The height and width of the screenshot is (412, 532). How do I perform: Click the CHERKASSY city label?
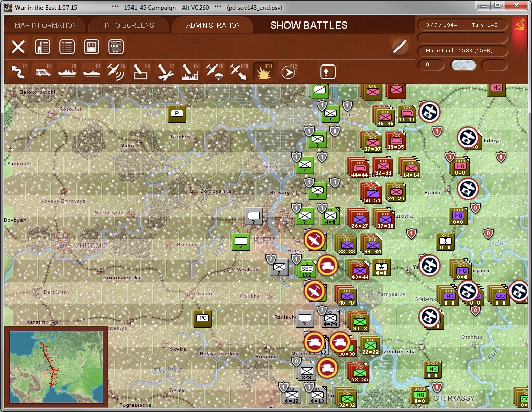(x=454, y=398)
